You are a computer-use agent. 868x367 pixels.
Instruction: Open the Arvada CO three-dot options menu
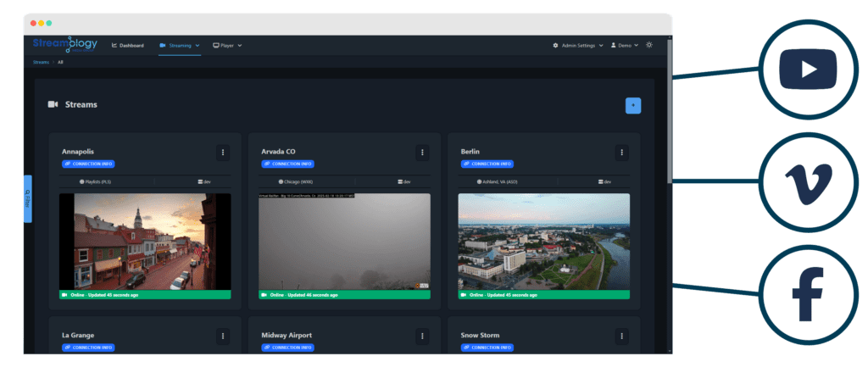click(422, 153)
